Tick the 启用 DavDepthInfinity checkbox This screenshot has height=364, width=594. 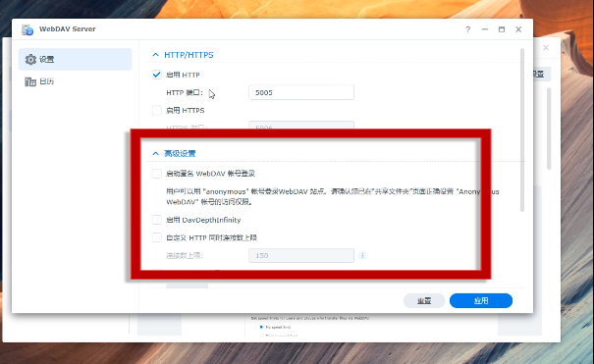pos(156,220)
